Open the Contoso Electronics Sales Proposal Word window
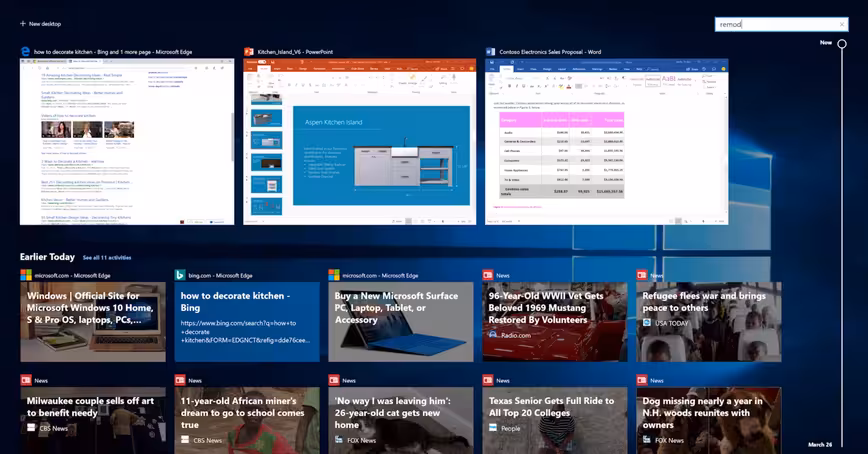Viewport: 868px width, 454px height. (607, 142)
